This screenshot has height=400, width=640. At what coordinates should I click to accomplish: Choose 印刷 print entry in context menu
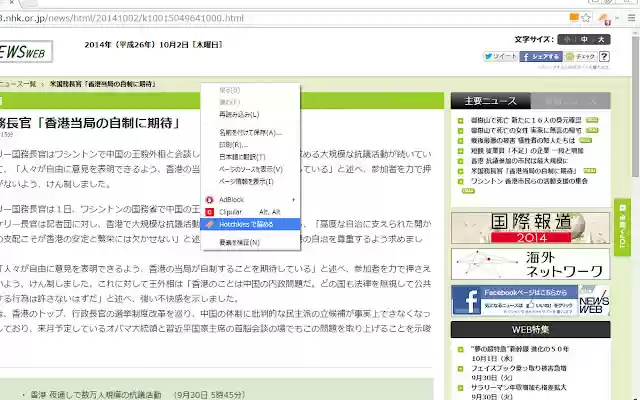click(x=233, y=144)
